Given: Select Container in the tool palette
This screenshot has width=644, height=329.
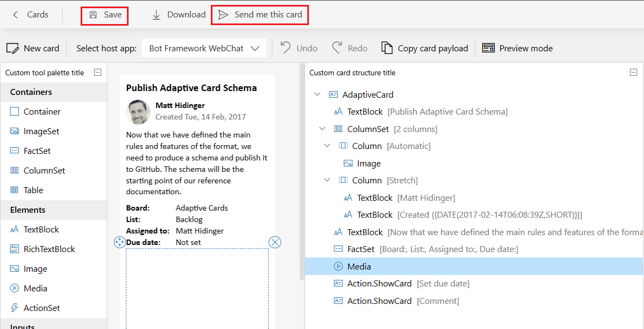Looking at the screenshot, I should tap(53, 112).
